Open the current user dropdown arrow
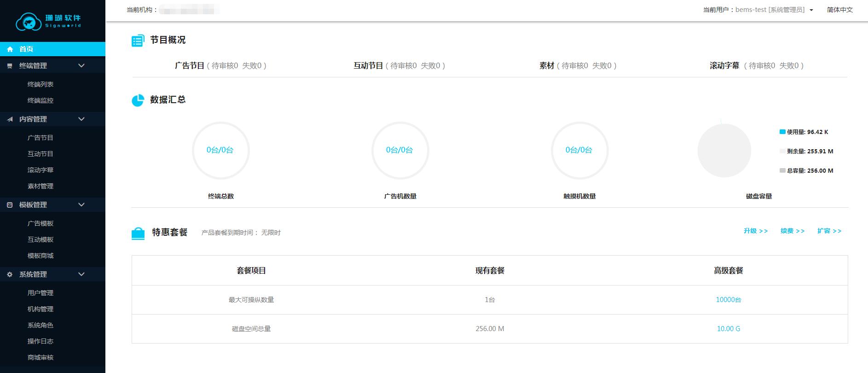868x373 pixels. 811,10
